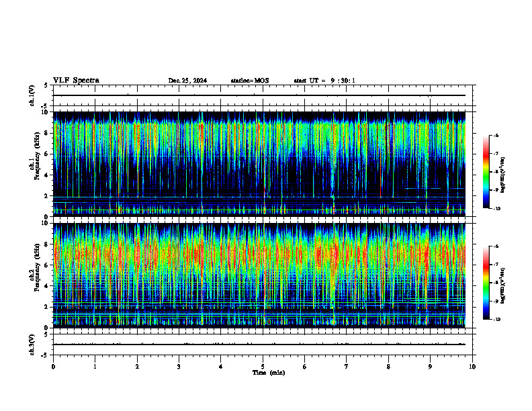Click the "5" minute tick on time axis
Screen dimensions: 532x411
263,367
